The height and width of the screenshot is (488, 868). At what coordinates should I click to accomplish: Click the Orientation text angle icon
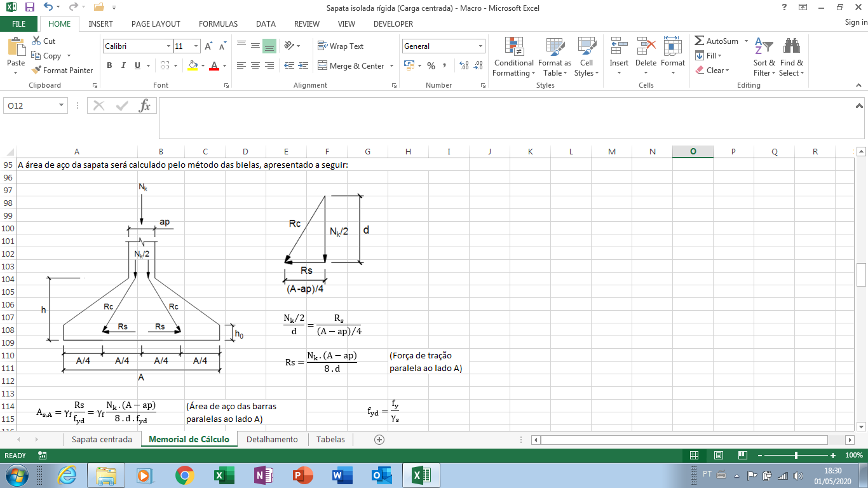(x=290, y=46)
